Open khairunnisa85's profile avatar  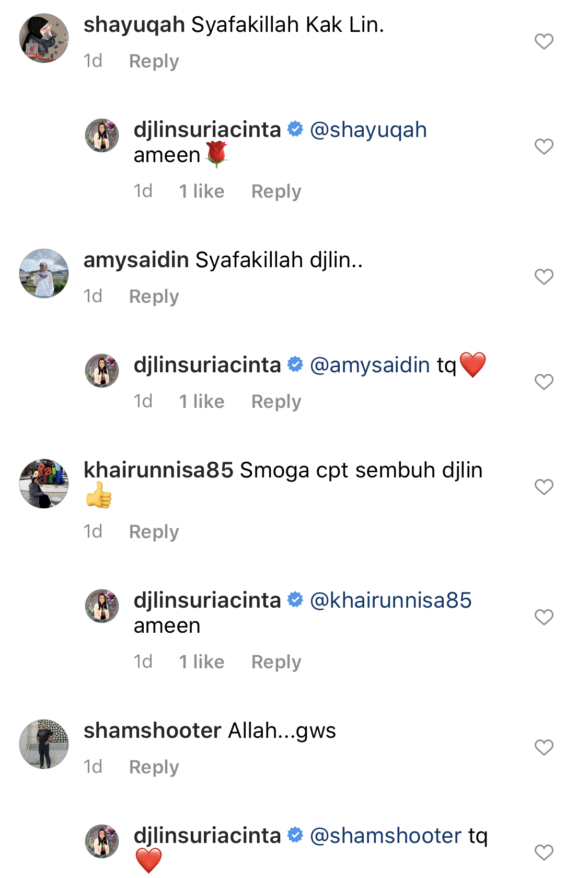(44, 484)
